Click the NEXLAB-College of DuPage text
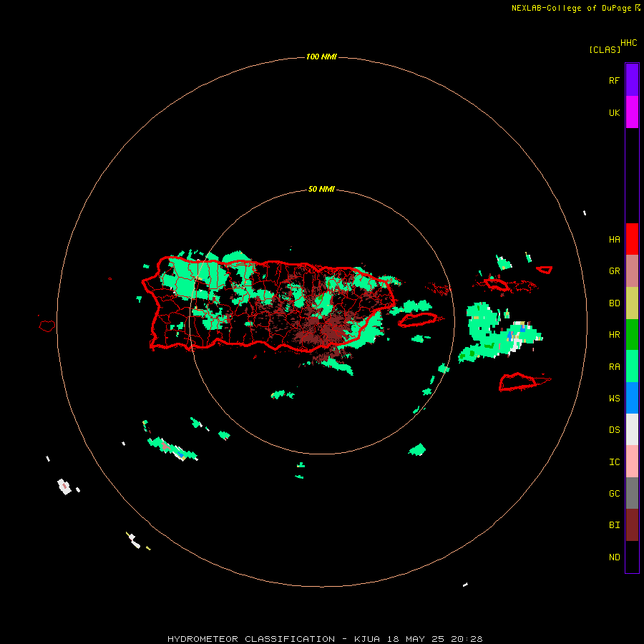The height and width of the screenshot is (644, 644). click(x=571, y=8)
